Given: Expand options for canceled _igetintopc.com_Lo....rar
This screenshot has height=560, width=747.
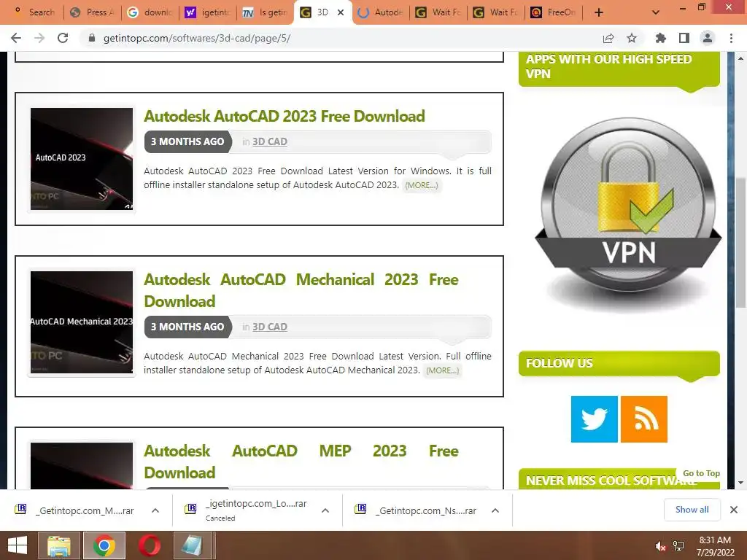Looking at the screenshot, I should [325, 510].
